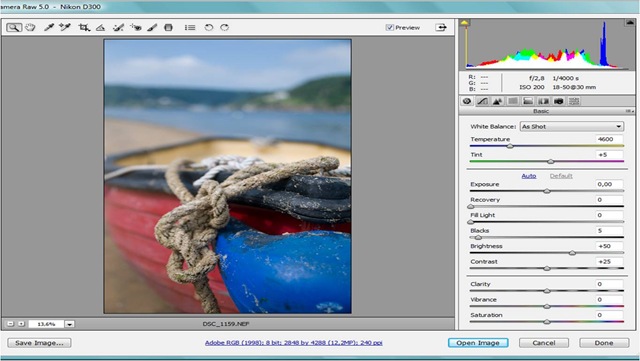Open the Split Toning panel tab
This screenshot has height=361, width=640.
click(528, 101)
